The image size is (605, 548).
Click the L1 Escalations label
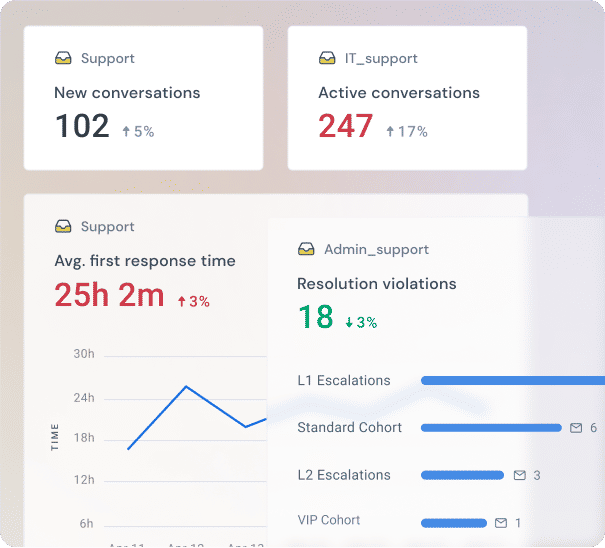(x=344, y=381)
